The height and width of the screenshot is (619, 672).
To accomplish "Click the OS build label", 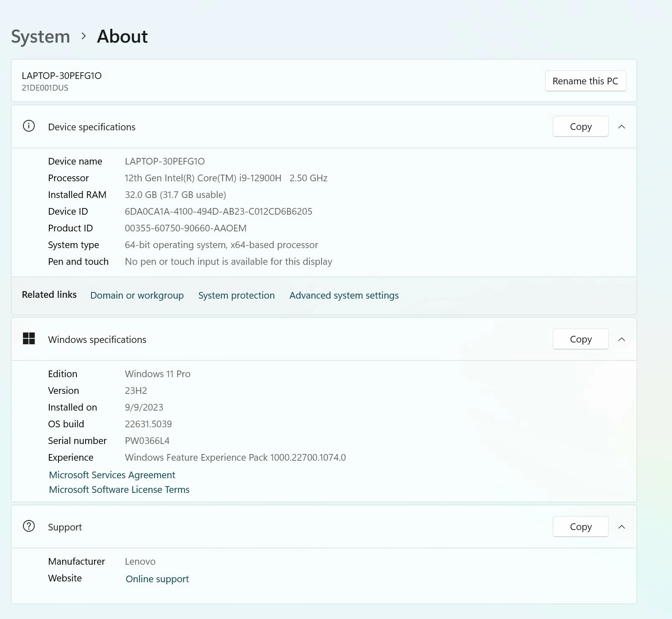I will (66, 424).
